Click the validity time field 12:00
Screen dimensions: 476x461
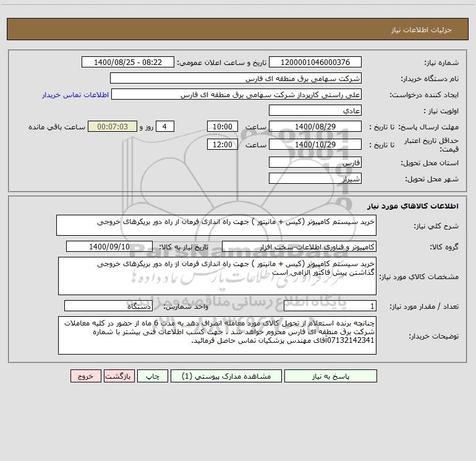pos(222,144)
